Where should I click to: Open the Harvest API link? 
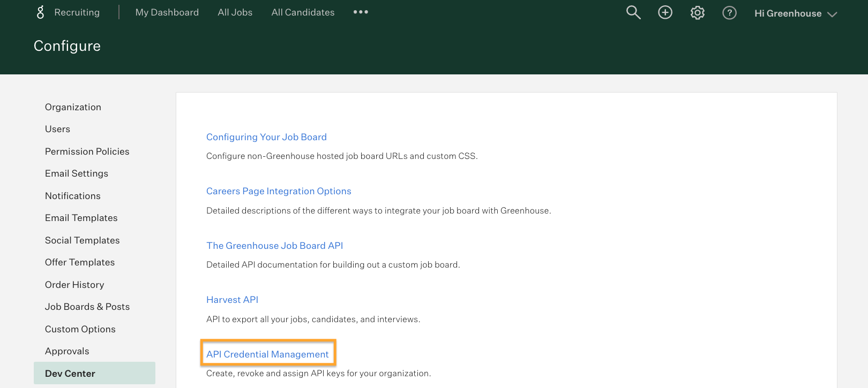232,300
